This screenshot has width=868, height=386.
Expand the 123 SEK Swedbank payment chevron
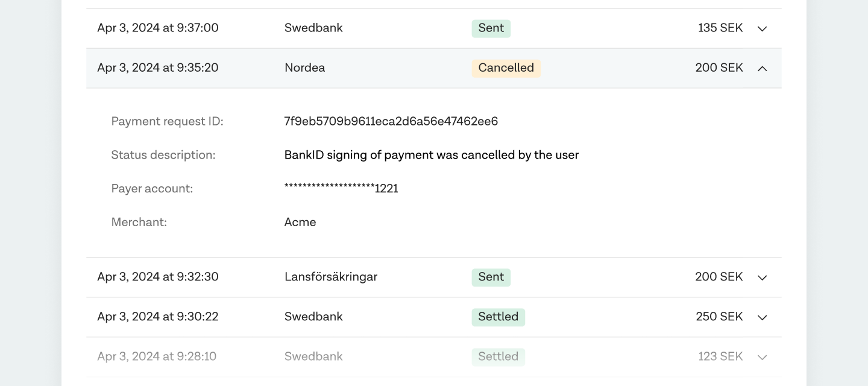tap(762, 357)
